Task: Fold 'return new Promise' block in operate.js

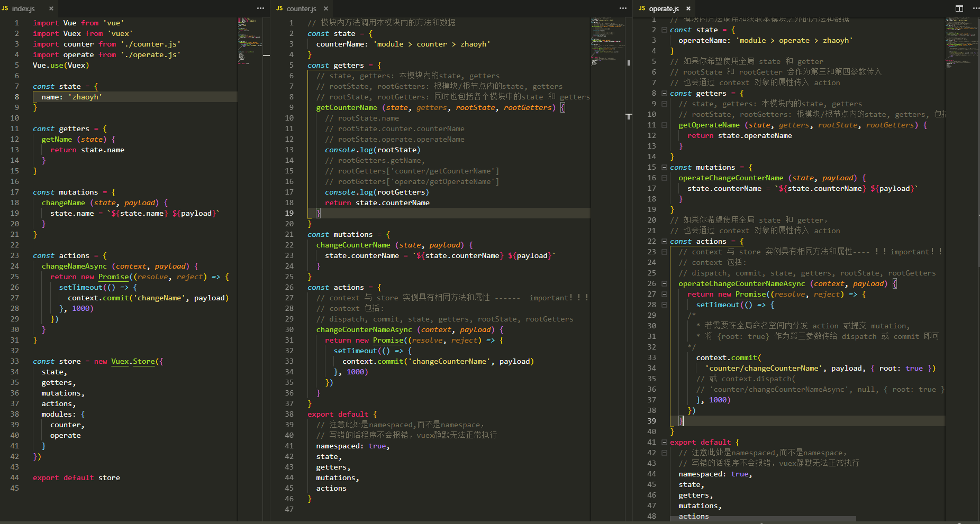Action: tap(664, 295)
